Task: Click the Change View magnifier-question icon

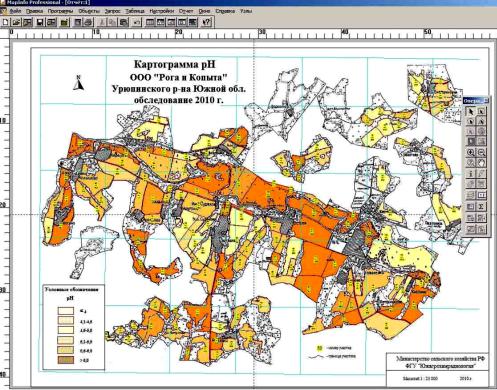Action: [x=470, y=162]
